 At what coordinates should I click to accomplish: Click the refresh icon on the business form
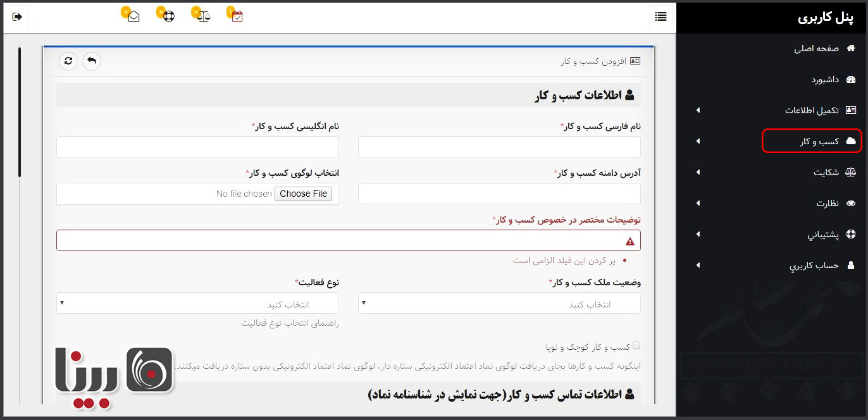click(68, 61)
